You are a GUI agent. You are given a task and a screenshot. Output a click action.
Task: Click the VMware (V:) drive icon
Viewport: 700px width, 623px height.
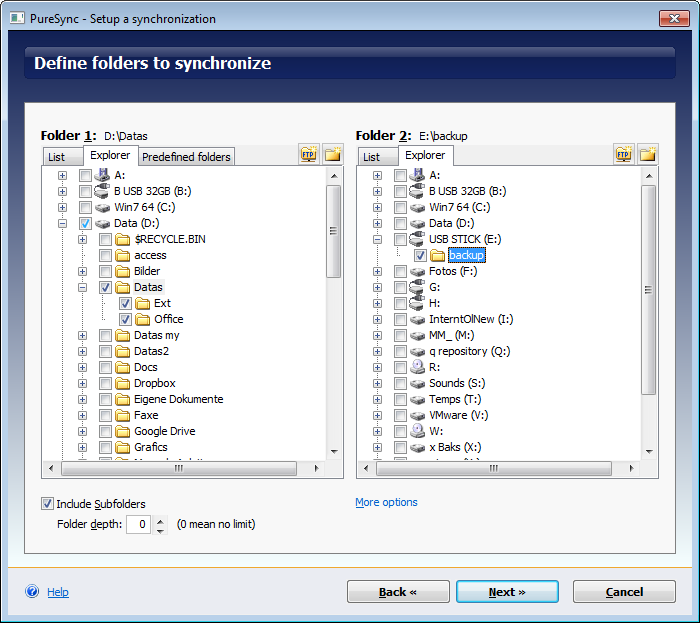point(417,415)
